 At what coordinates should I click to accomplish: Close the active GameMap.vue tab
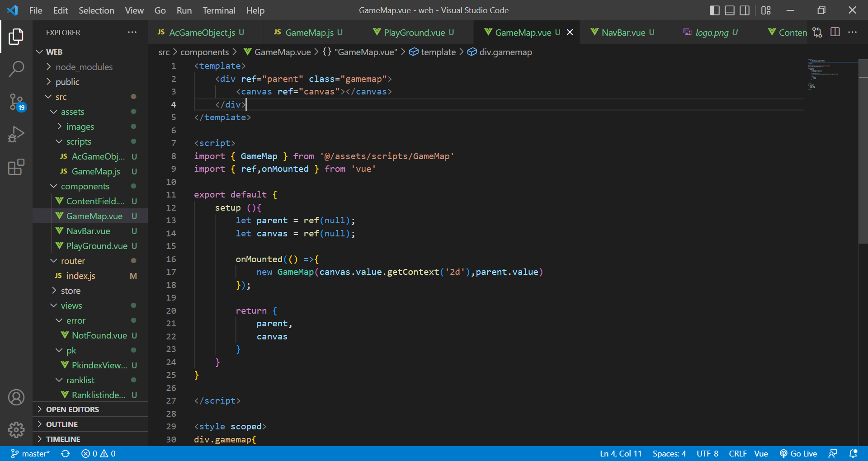(570, 33)
